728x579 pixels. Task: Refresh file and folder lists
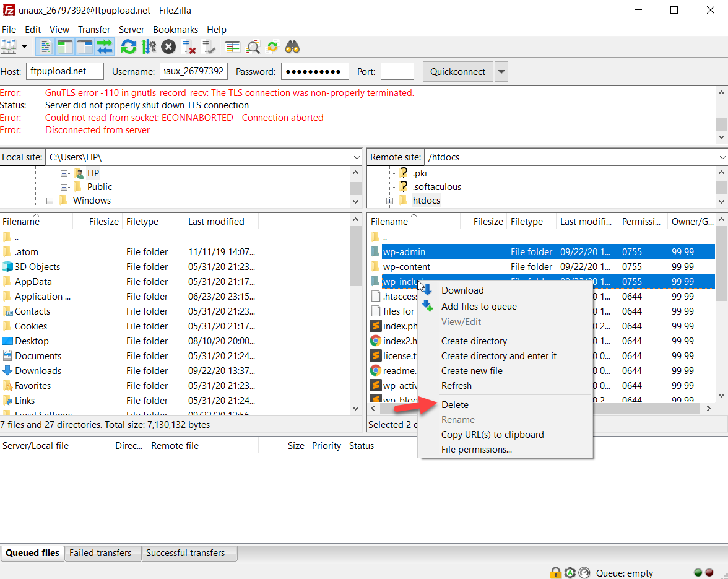point(129,47)
